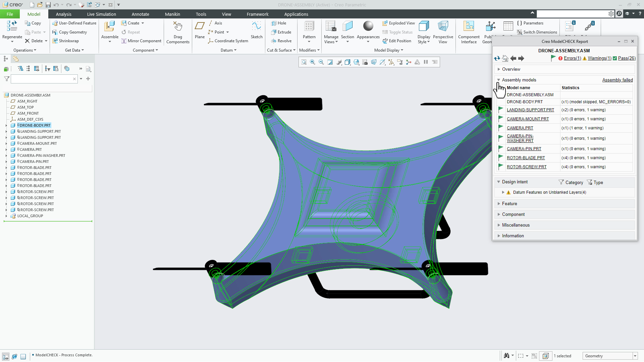644x362 pixels.
Task: Click the model tree search field
Action: pyautogui.click(x=42, y=79)
